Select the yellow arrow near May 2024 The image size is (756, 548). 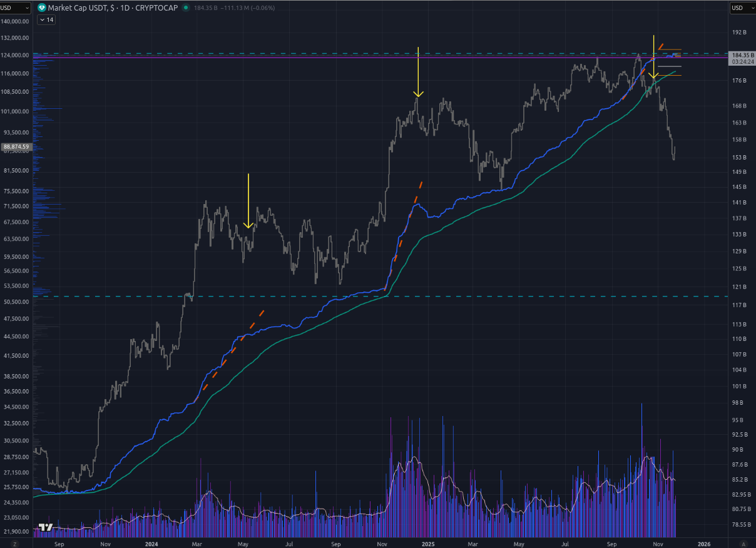click(x=248, y=200)
